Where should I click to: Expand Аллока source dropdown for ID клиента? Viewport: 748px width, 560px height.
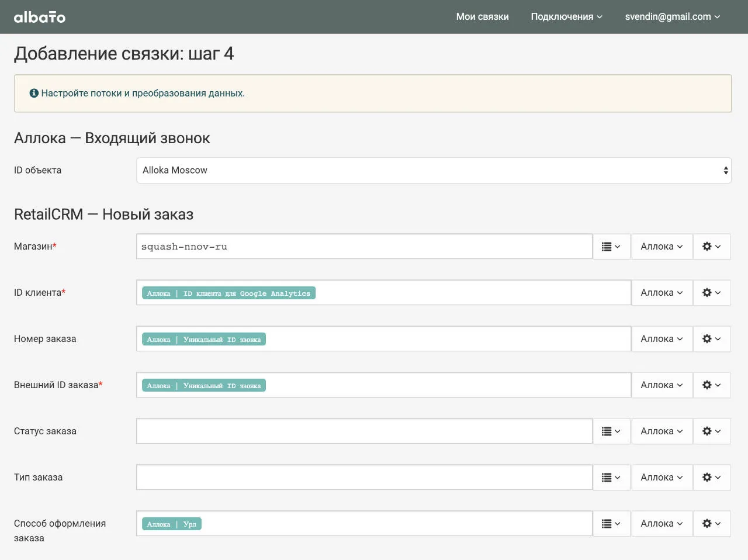pyautogui.click(x=662, y=293)
